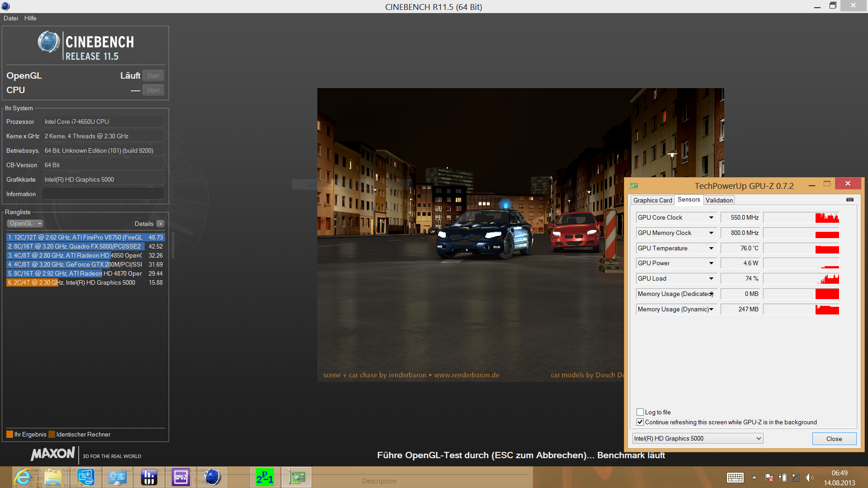Screen dimensions: 868x488
Task: Click the GPU-Z taskbar icon
Action: tap(297, 477)
